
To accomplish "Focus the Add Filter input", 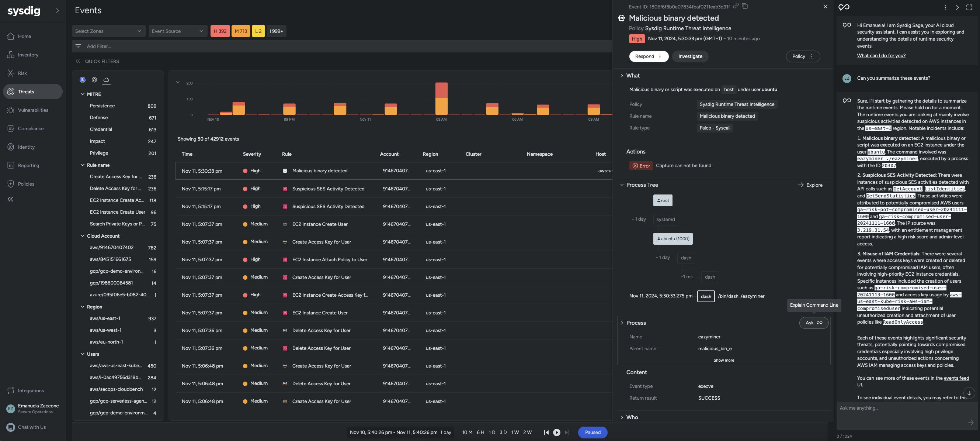I will tap(343, 46).
